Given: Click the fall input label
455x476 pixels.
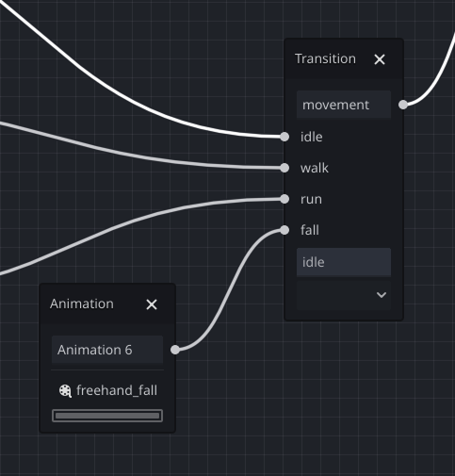Looking at the screenshot, I should tap(310, 230).
